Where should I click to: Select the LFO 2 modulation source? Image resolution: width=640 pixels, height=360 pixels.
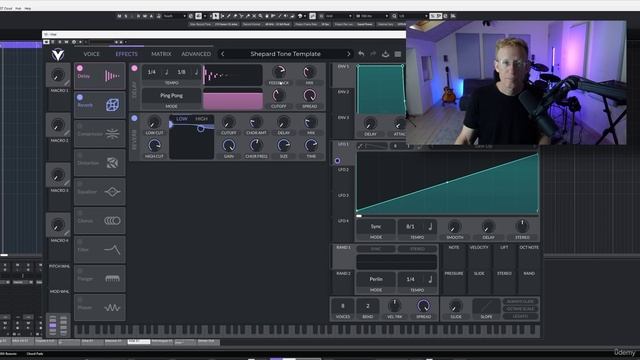click(x=343, y=178)
